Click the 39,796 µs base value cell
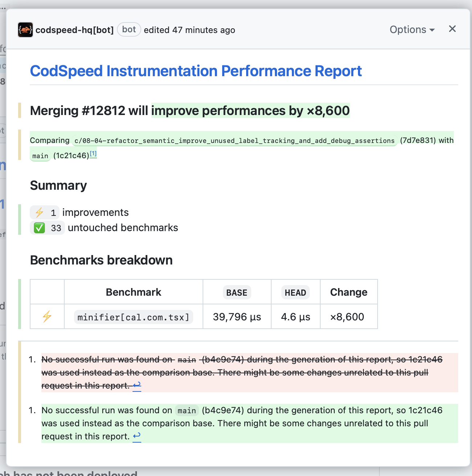 [237, 317]
